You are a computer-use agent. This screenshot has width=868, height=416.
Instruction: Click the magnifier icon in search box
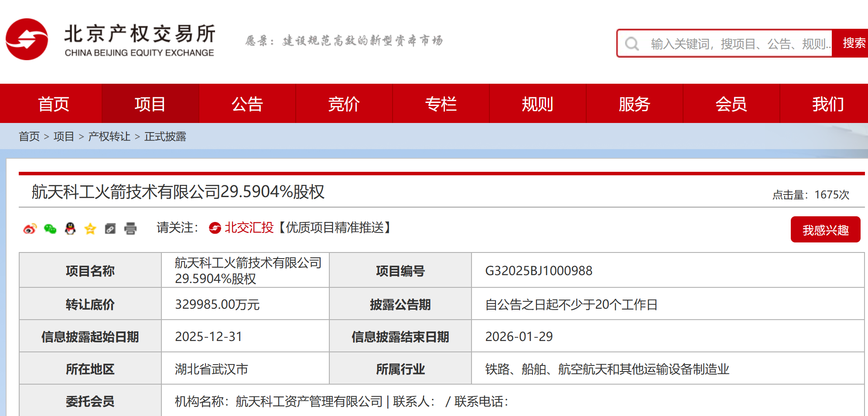coord(632,44)
